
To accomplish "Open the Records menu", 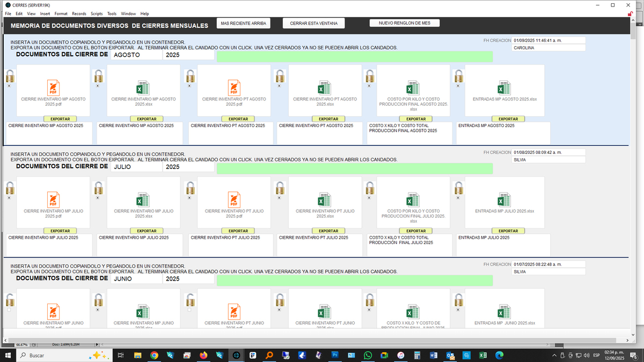I will click(79, 13).
